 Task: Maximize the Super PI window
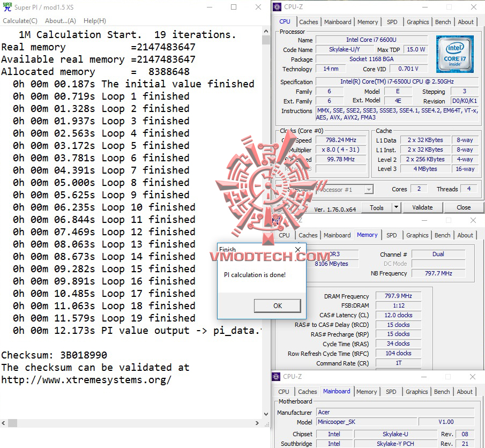pos(234,7)
